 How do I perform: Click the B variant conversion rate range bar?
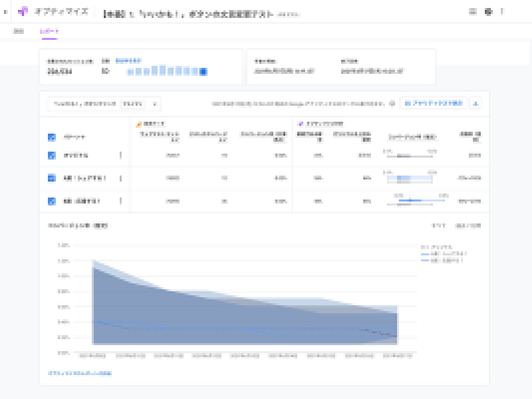(x=422, y=201)
